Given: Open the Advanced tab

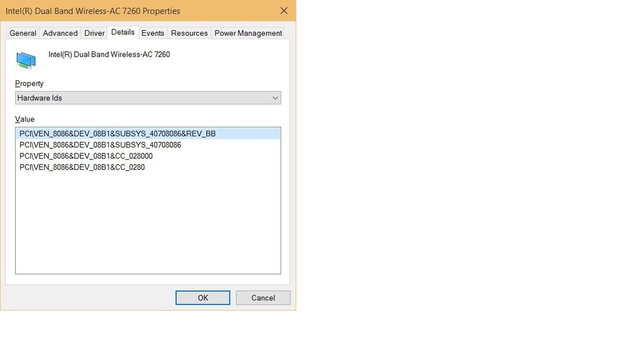Looking at the screenshot, I should (x=60, y=33).
